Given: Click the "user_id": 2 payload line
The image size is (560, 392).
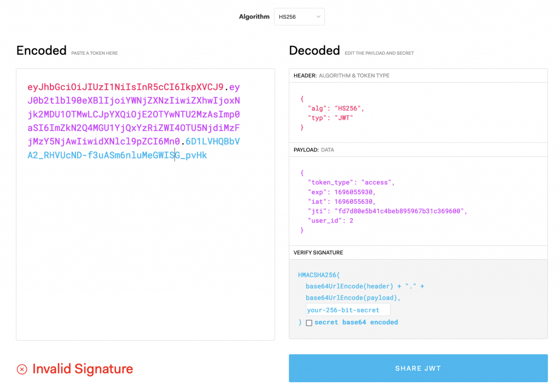Looking at the screenshot, I should point(330,221).
